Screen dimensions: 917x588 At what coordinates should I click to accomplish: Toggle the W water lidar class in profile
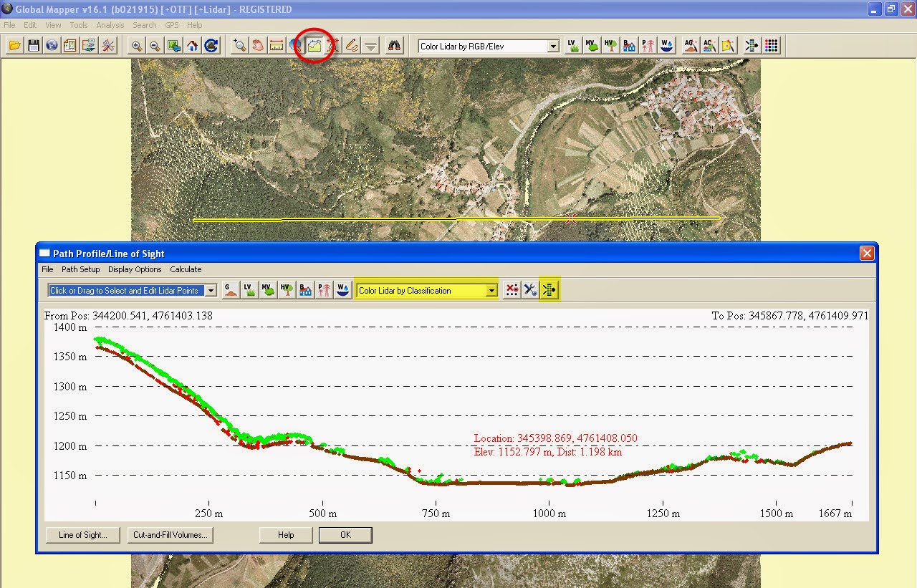342,289
